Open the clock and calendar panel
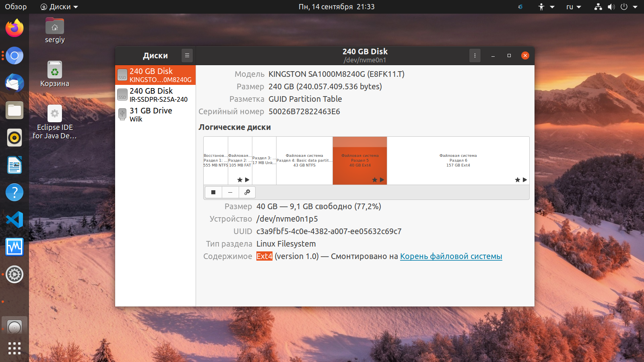The image size is (644, 362). click(x=336, y=6)
